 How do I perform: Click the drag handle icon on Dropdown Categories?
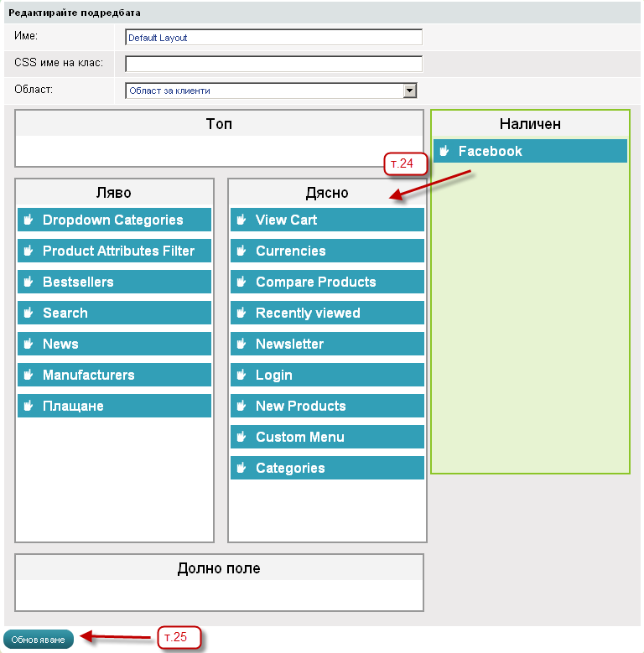click(29, 220)
